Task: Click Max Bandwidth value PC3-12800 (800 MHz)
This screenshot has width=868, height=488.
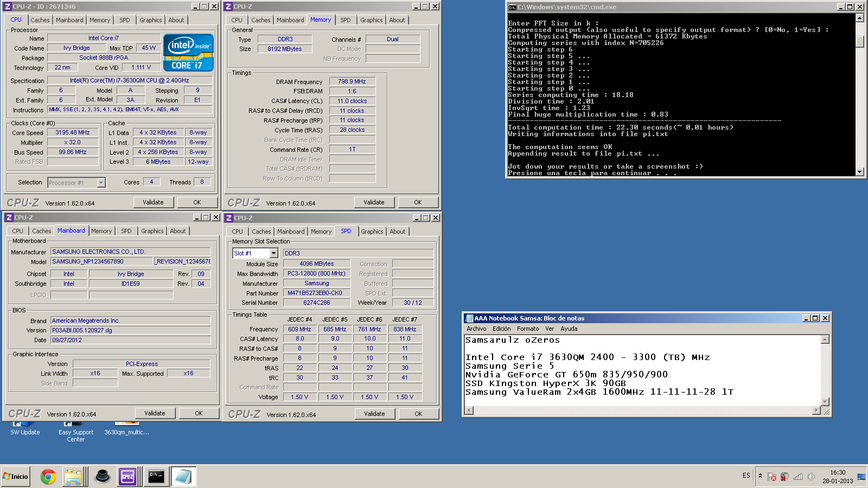Action: click(x=317, y=273)
